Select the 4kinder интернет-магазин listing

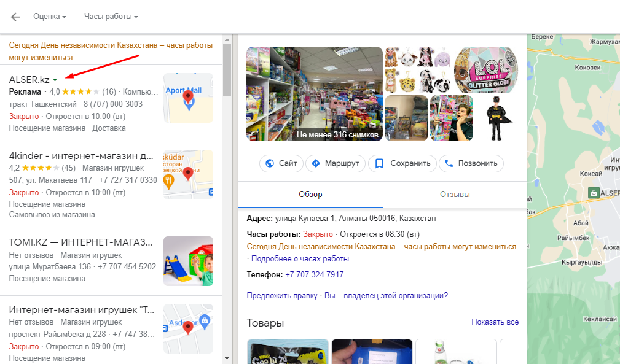point(81,156)
